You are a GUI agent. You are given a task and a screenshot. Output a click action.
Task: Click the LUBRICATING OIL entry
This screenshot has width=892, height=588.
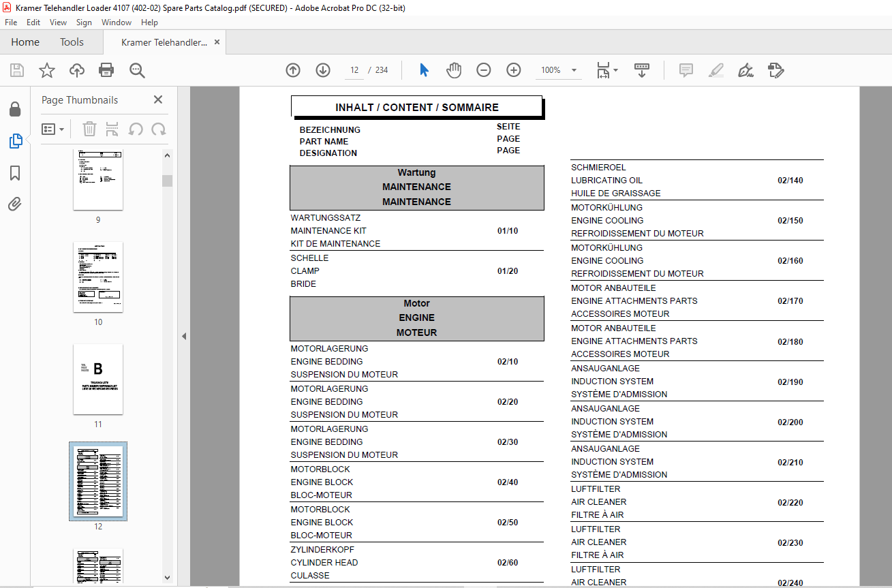coord(607,181)
